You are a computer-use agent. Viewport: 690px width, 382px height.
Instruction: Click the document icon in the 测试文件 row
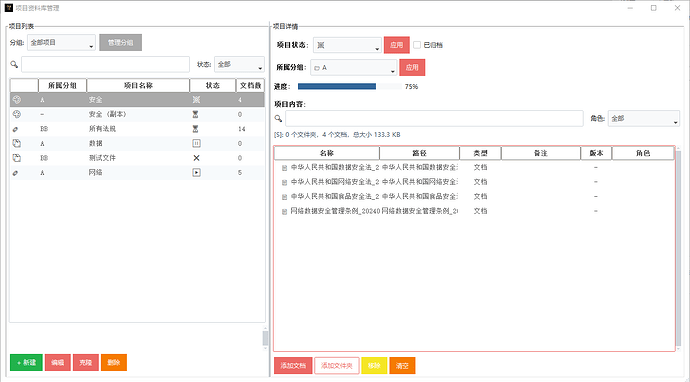pyautogui.click(x=17, y=158)
